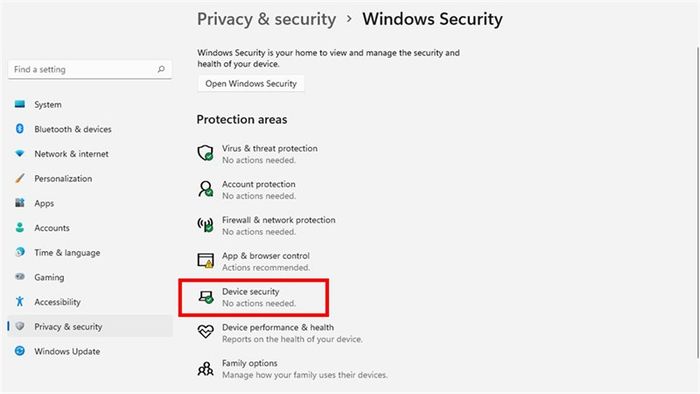Viewport: 700px width, 394px height.
Task: Click the search magnifier in Find a setting
Action: pyautogui.click(x=161, y=69)
